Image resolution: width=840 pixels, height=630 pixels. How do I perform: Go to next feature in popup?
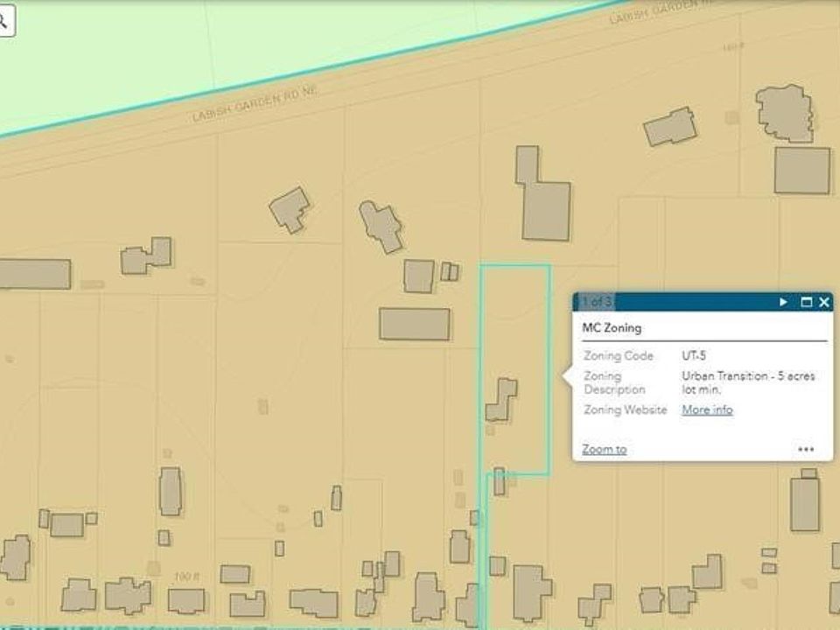click(783, 302)
